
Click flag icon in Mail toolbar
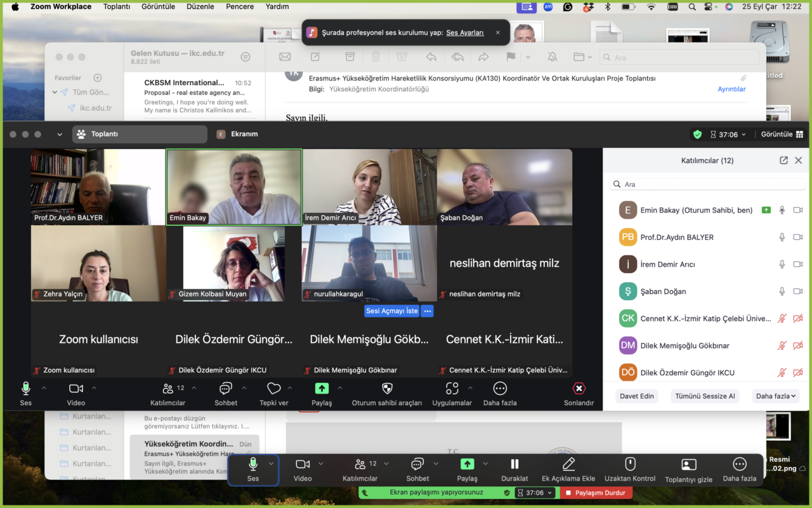tap(511, 57)
